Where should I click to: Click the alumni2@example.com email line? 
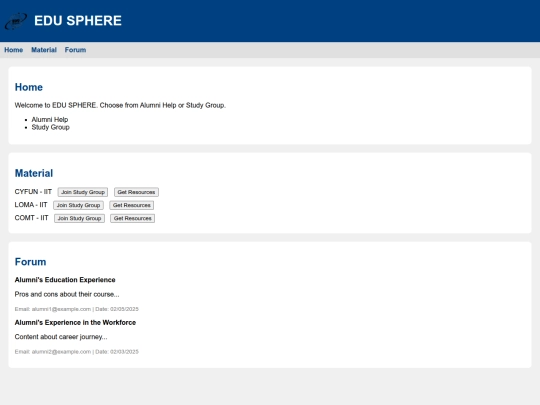pyautogui.click(x=76, y=352)
